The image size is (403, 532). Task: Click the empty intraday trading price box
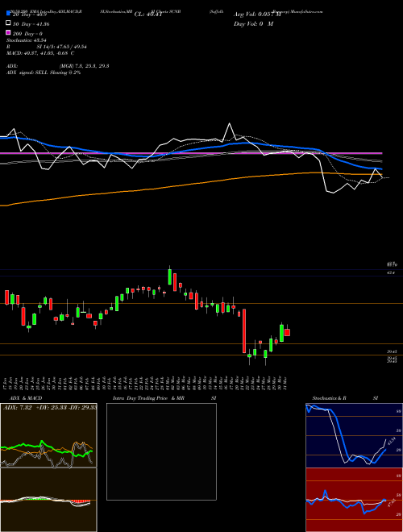[x=161, y=451]
